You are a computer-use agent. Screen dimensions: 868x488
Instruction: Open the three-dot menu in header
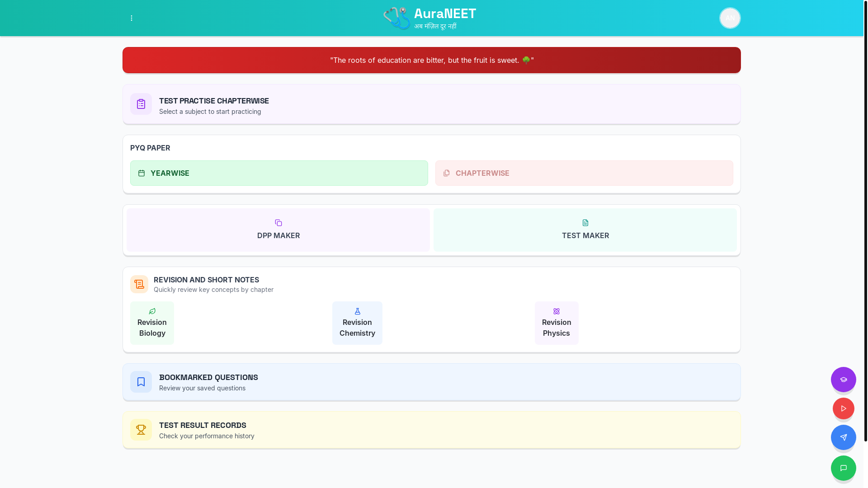tap(132, 18)
